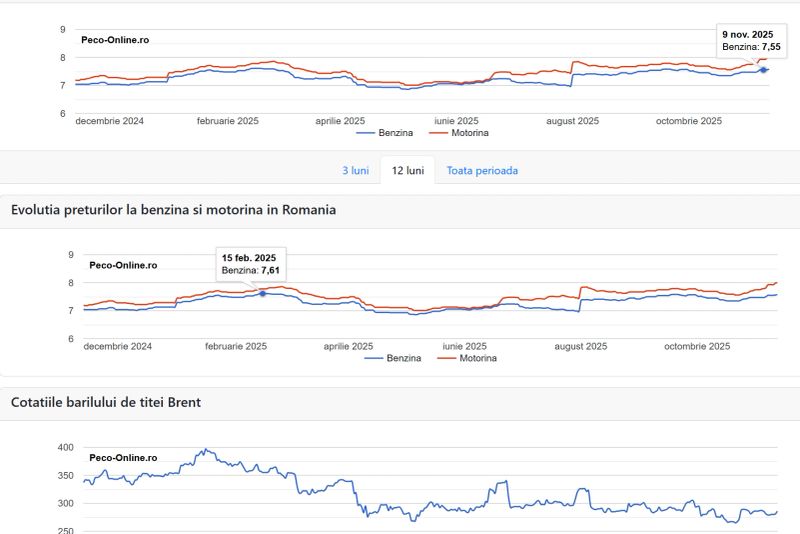Click august 2025 axis label in top chart
Viewport: 800px width, 534px height.
(x=572, y=121)
